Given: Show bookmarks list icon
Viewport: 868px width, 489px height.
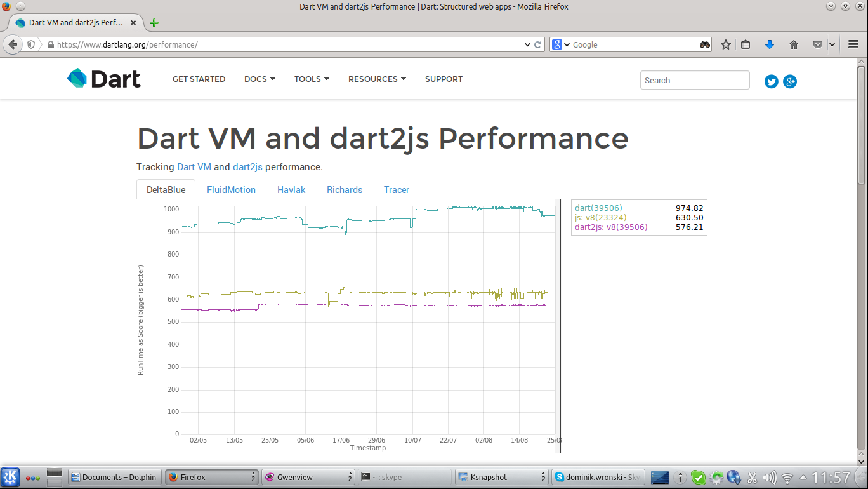Looking at the screenshot, I should click(x=746, y=45).
